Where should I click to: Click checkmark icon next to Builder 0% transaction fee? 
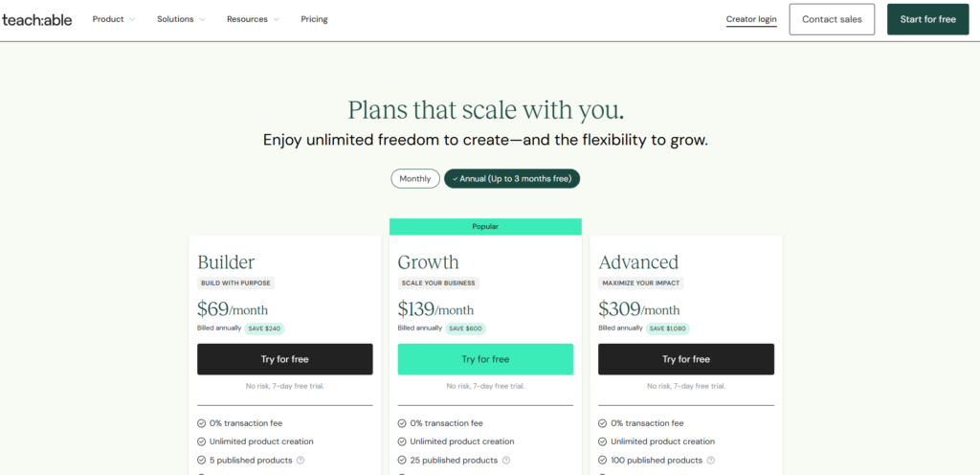[x=202, y=423]
